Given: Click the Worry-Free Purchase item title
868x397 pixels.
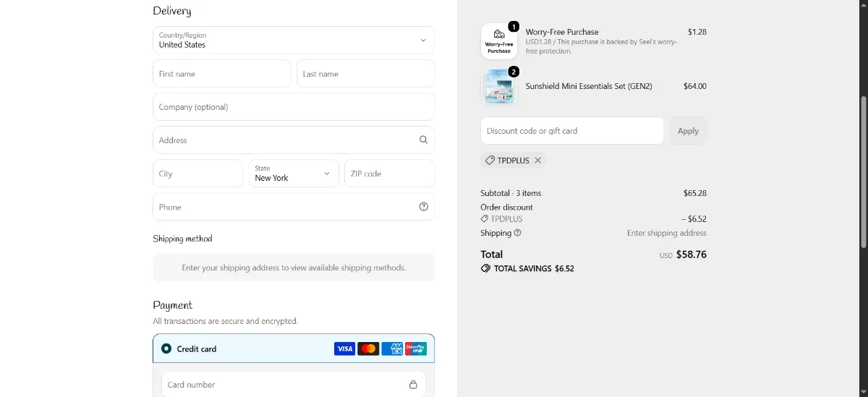Looking at the screenshot, I should pos(562,32).
